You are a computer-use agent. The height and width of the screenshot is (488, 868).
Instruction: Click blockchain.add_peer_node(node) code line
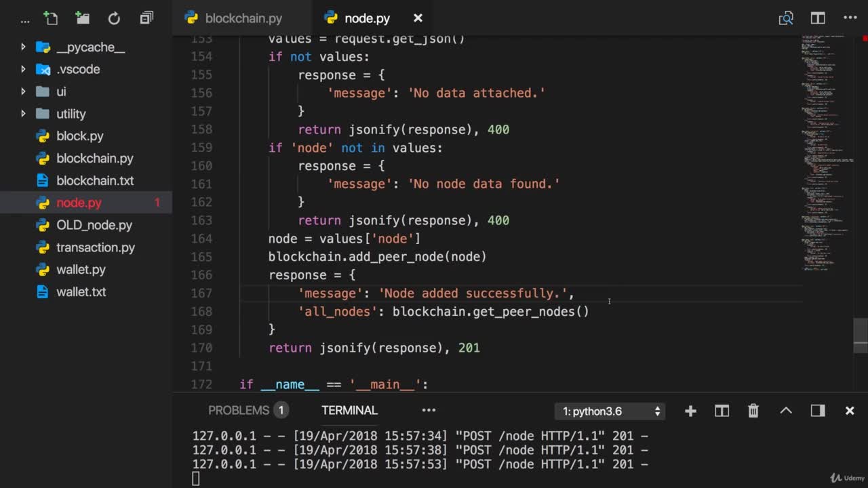(378, 257)
